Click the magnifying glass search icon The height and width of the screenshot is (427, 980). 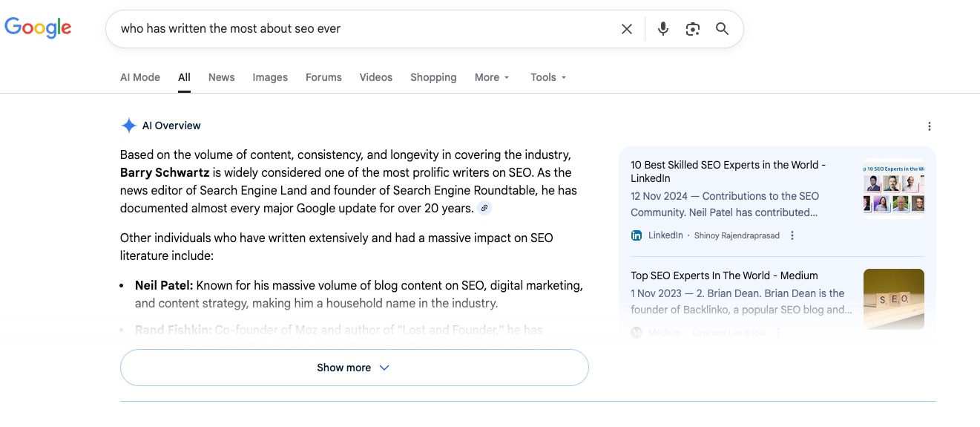[x=722, y=29]
